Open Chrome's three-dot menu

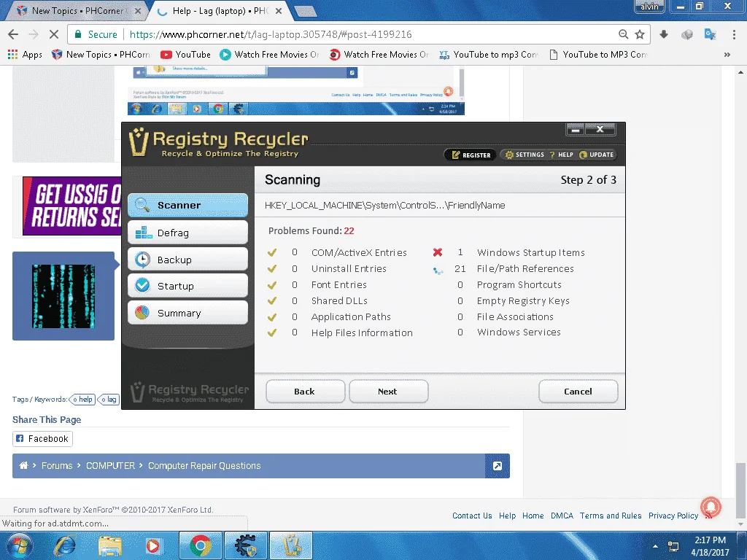pyautogui.click(x=734, y=34)
